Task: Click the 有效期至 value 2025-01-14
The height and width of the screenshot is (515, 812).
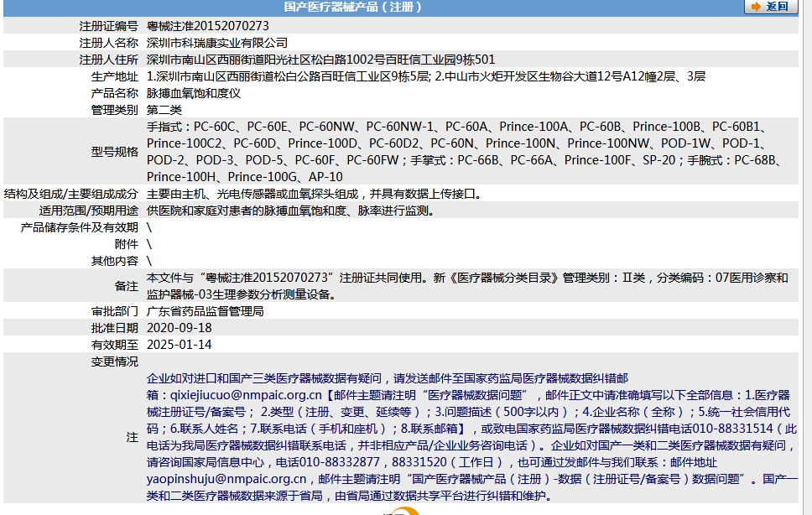Action: (x=180, y=344)
